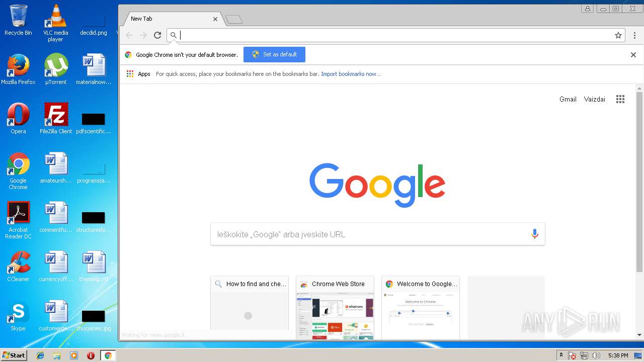
Task: Select currencyoff Word document on desktop
Action: click(x=55, y=266)
